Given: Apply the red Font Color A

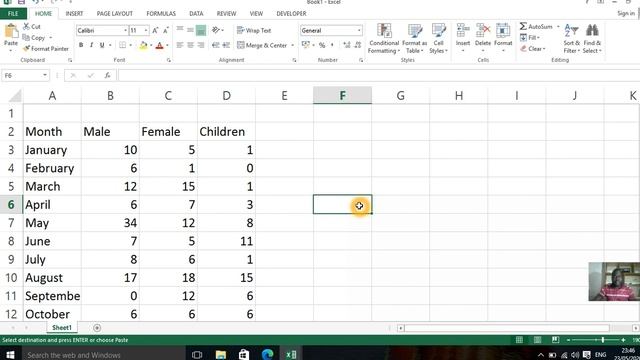Looking at the screenshot, I should pyautogui.click(x=160, y=45).
